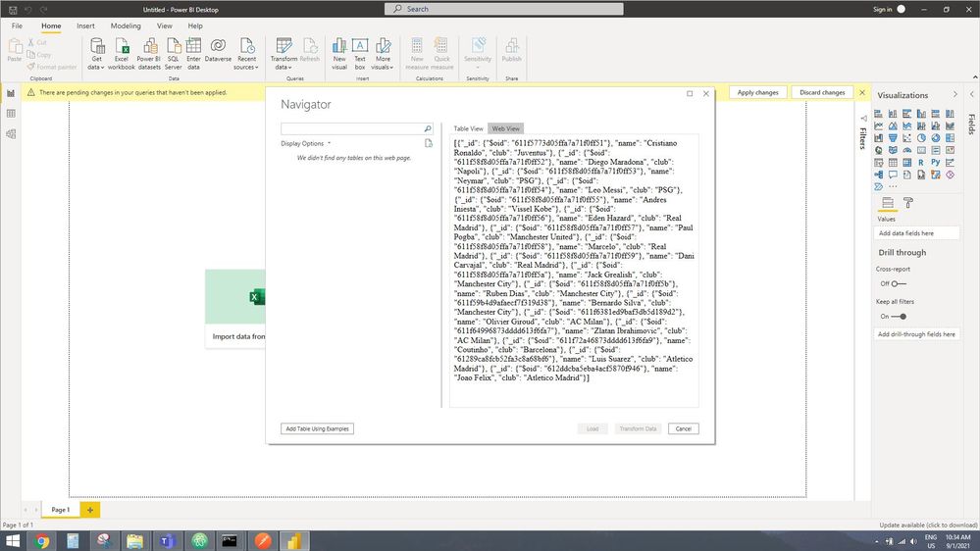Choose the Python visual icon
Viewport: 980px width, 551px height.
(936, 162)
